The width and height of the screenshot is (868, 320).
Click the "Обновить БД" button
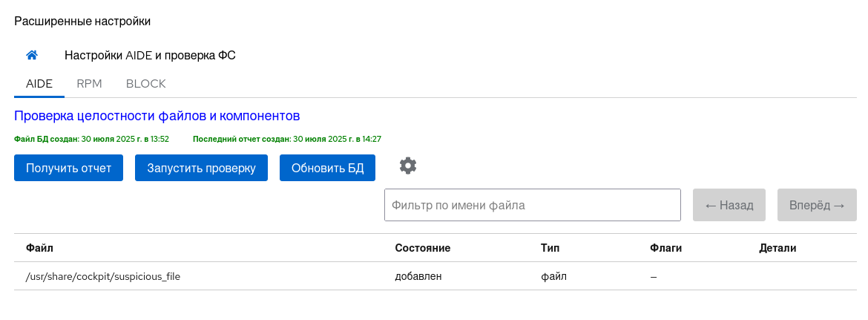pyautogui.click(x=327, y=168)
